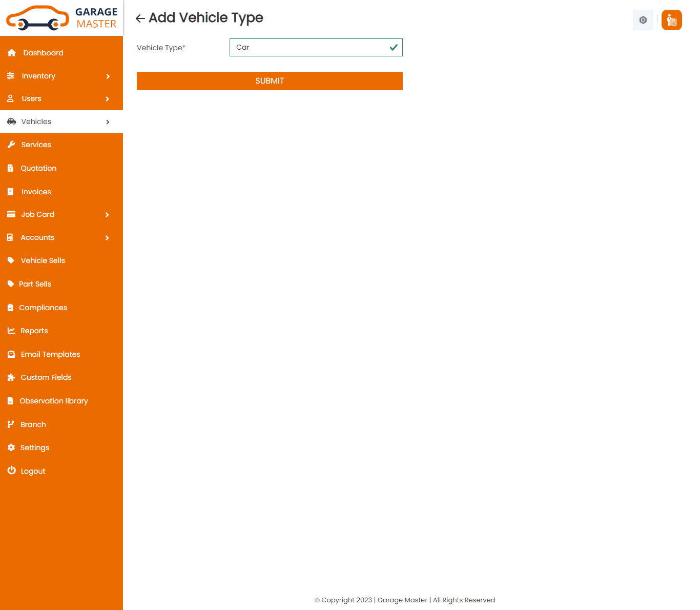
Task: Click the Reports chart icon
Action: click(x=11, y=331)
